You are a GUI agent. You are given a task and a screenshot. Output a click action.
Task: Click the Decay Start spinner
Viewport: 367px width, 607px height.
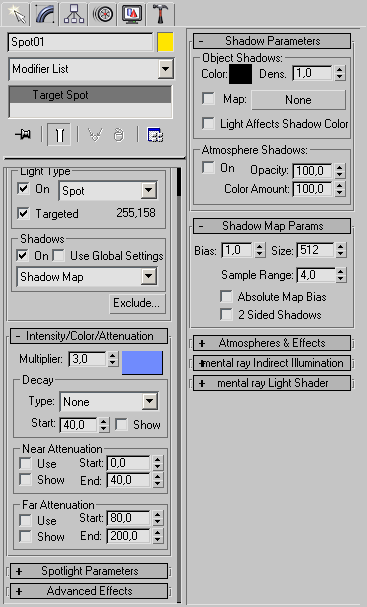pos(104,425)
